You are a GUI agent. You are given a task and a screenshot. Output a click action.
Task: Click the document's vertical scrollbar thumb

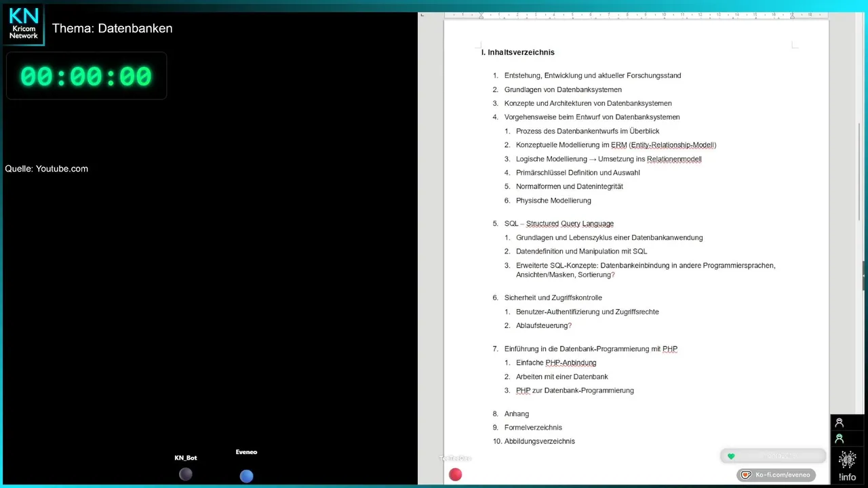pos(859,171)
